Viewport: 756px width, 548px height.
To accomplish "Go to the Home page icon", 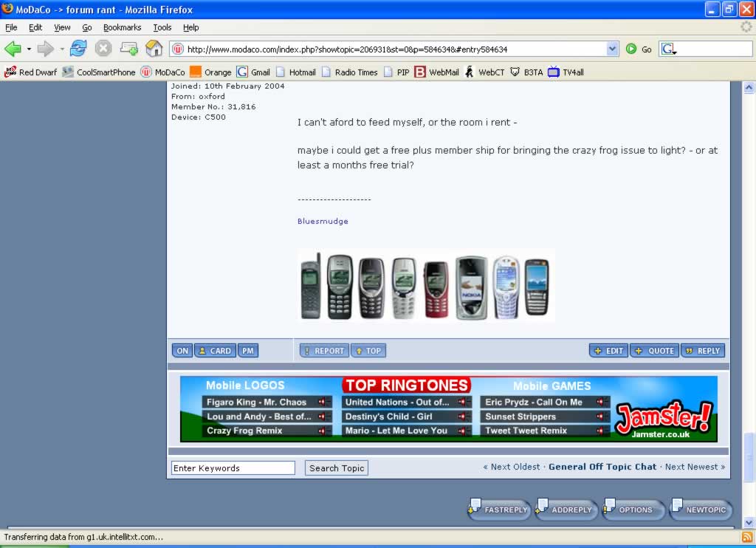I will tap(154, 49).
